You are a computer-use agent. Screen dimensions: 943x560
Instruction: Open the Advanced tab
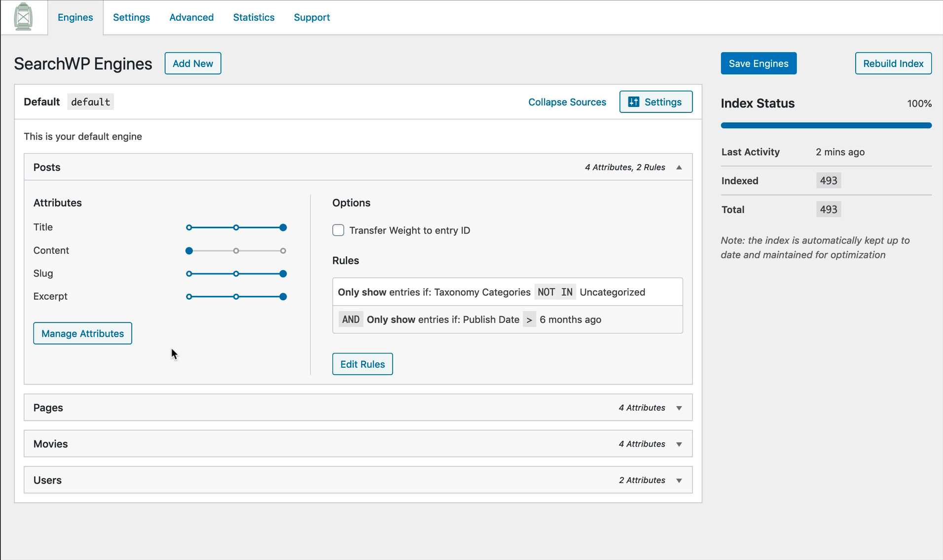pyautogui.click(x=191, y=17)
